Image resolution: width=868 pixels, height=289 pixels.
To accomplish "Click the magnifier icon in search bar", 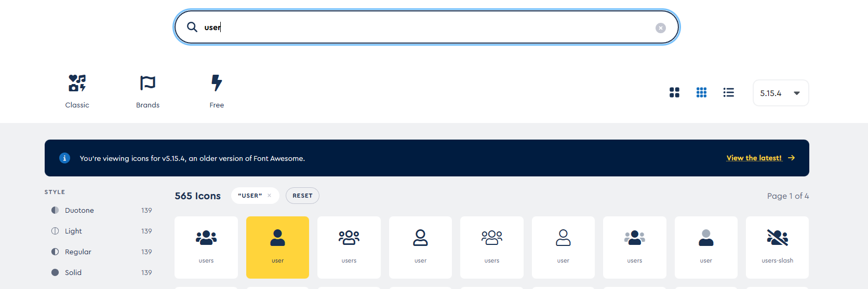I will click(192, 27).
